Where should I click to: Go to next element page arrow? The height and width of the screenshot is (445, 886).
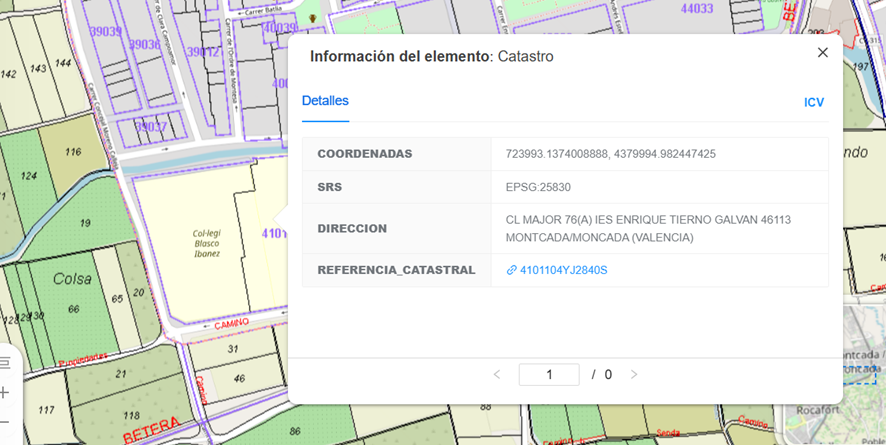(x=634, y=374)
